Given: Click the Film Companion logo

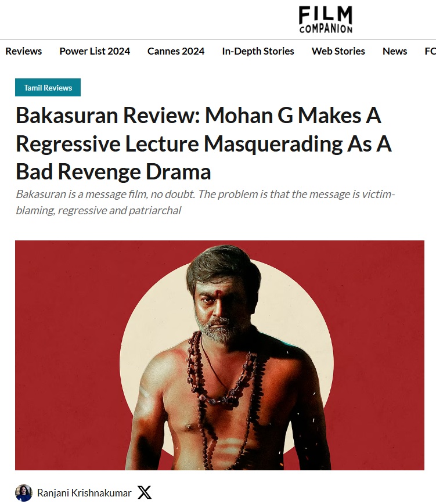Looking at the screenshot, I should point(326,20).
